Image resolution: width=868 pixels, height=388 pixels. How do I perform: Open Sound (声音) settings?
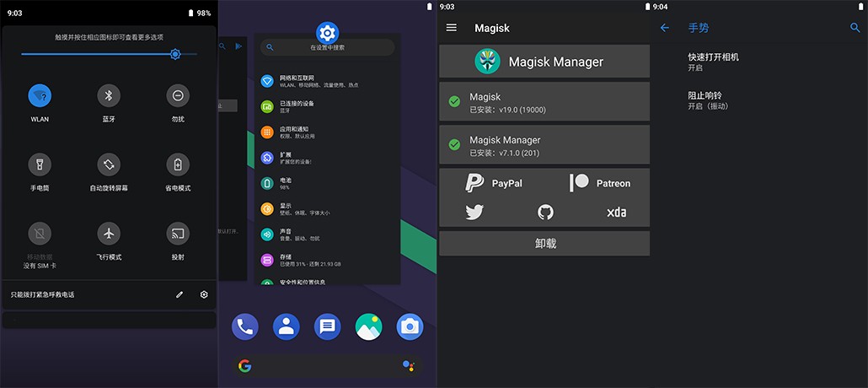tap(327, 234)
